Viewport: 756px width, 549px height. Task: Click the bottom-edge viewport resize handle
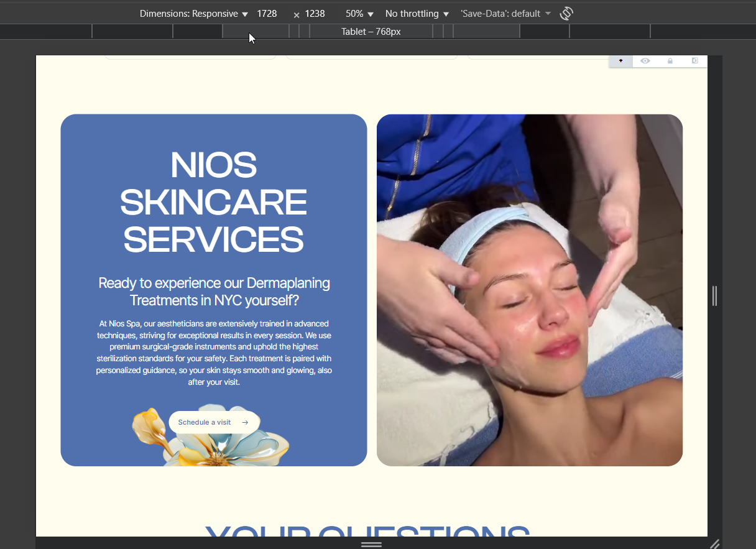point(372,544)
